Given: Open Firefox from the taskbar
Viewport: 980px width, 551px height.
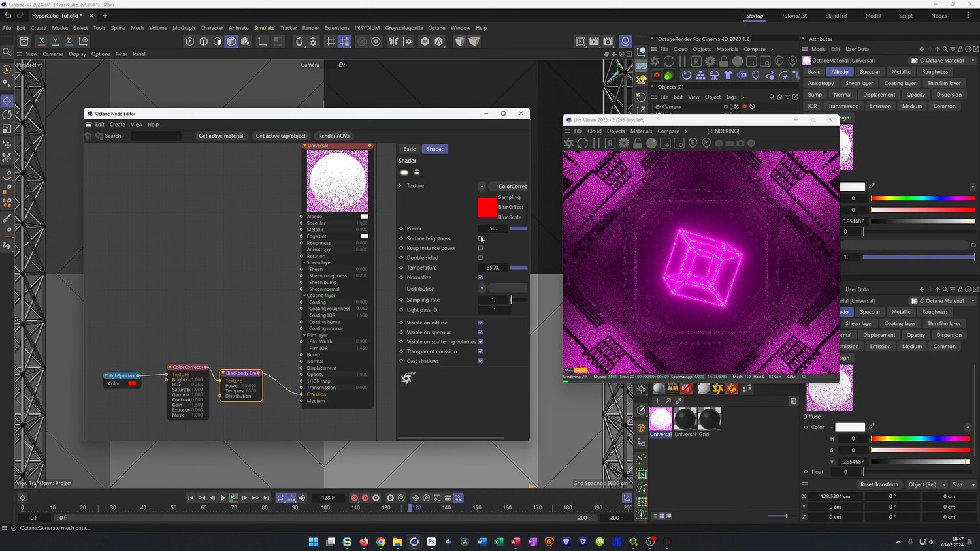Looking at the screenshot, I should pyautogui.click(x=364, y=542).
